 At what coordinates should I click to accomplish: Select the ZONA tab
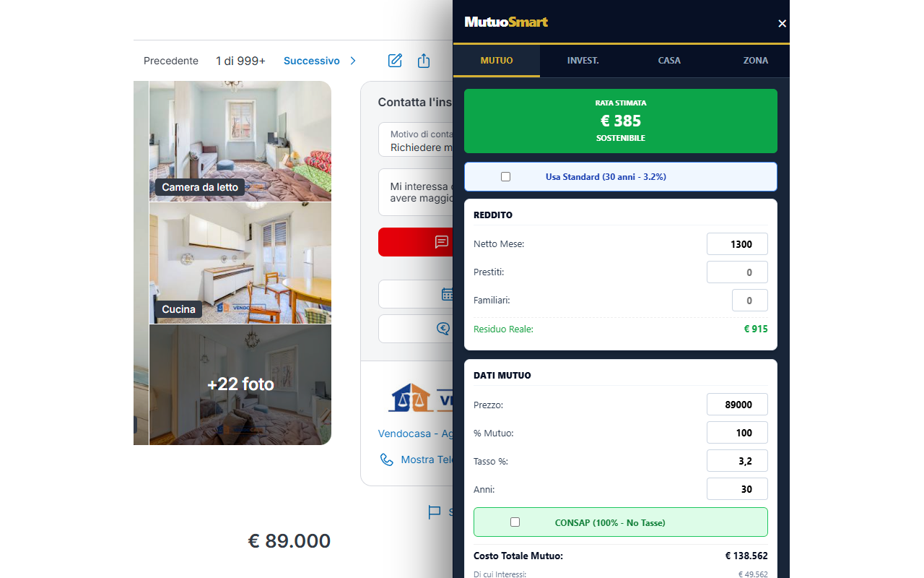point(755,61)
